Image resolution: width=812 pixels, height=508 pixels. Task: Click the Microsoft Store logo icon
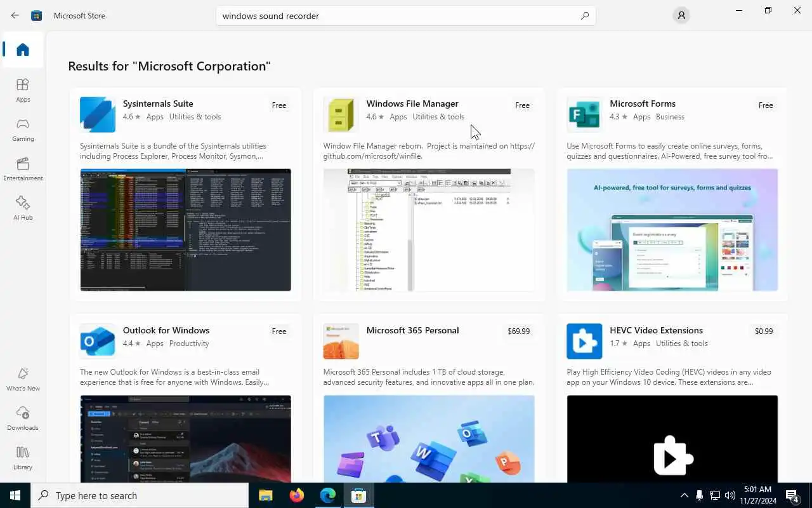(x=37, y=15)
